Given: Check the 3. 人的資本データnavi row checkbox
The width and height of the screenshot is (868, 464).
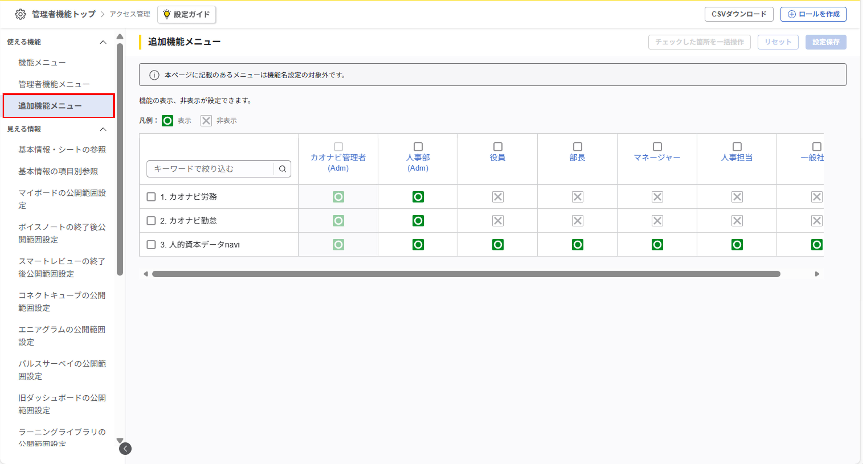Looking at the screenshot, I should (151, 244).
